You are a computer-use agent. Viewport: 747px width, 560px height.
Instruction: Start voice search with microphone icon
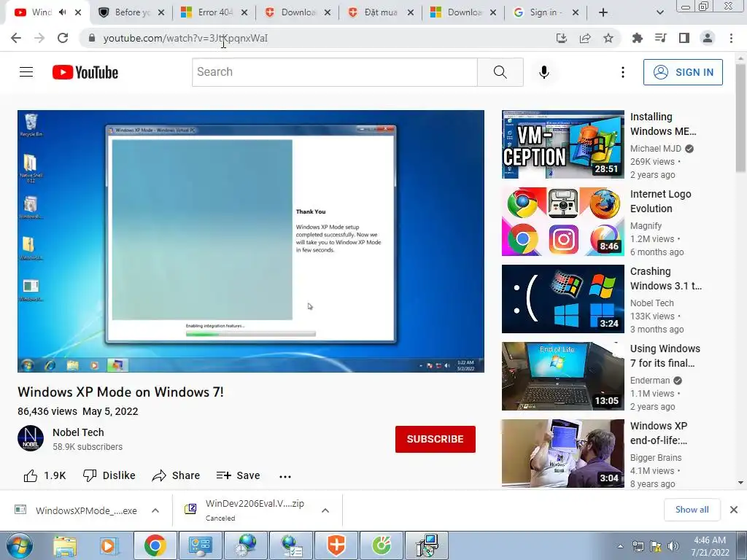544,72
